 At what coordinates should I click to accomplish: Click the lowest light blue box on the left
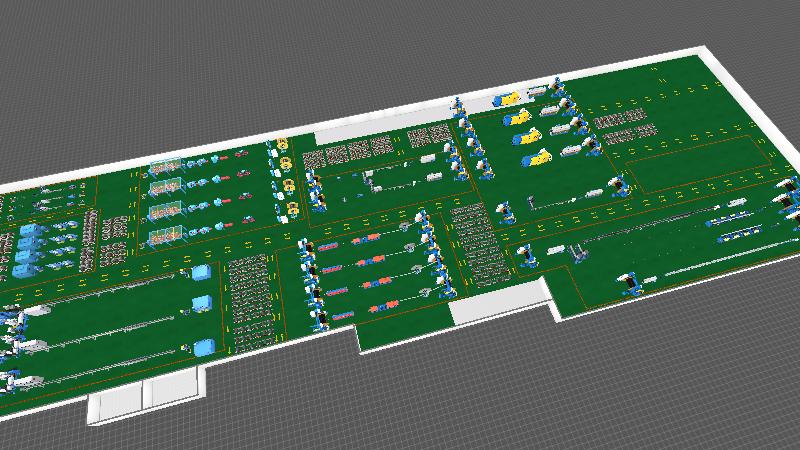point(205,347)
